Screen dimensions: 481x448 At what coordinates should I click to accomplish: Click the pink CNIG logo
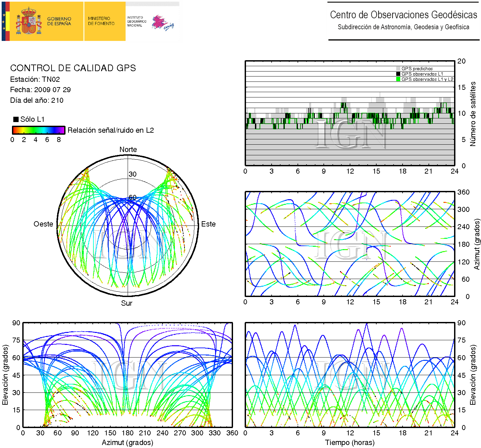[x=162, y=23]
